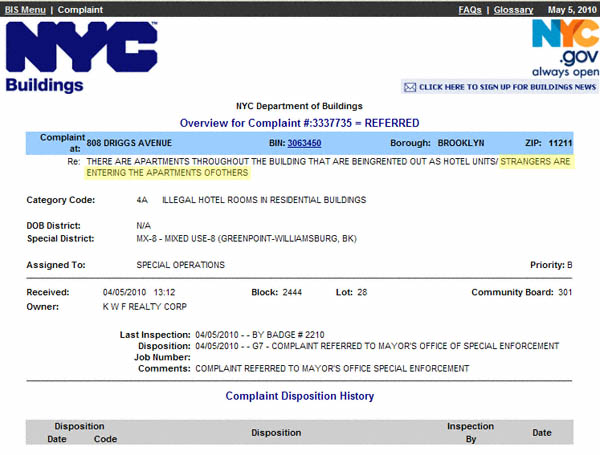Image resolution: width=600 pixels, height=455 pixels.
Task: Select the Complaint breadcrumb in top bar
Action: tap(80, 9)
